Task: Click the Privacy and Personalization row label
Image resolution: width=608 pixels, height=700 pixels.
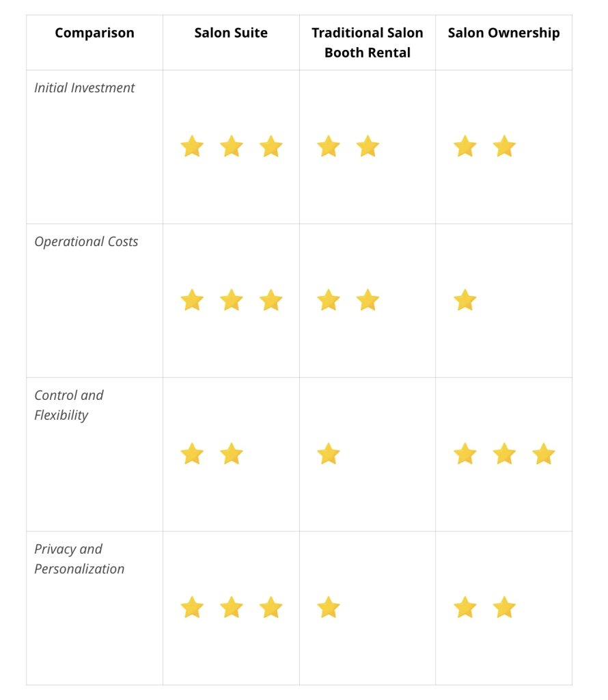Action: 79,558
